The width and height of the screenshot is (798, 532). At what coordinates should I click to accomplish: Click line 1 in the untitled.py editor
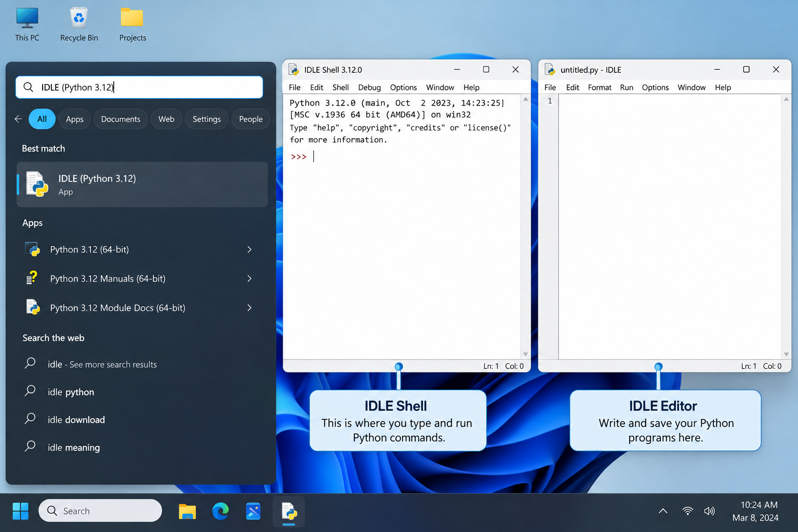[669, 101]
